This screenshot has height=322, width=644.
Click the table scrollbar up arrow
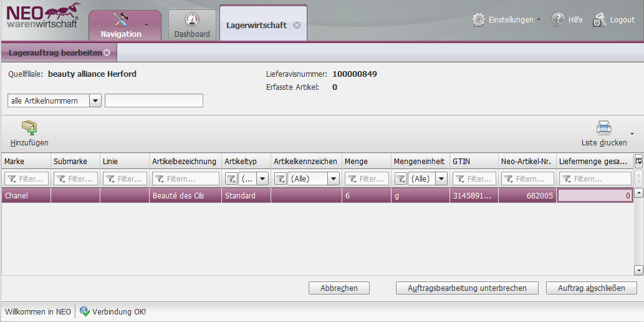pos(638,192)
